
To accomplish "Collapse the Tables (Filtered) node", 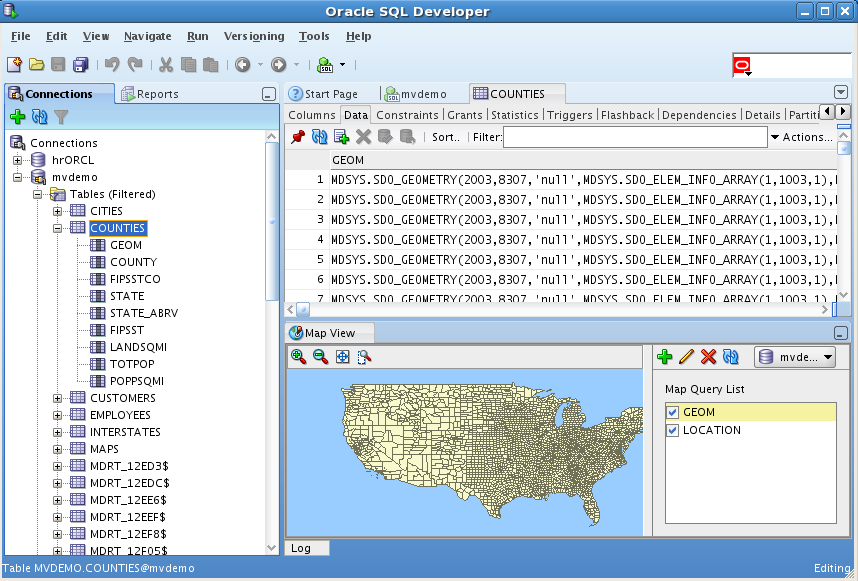I will [x=37, y=194].
